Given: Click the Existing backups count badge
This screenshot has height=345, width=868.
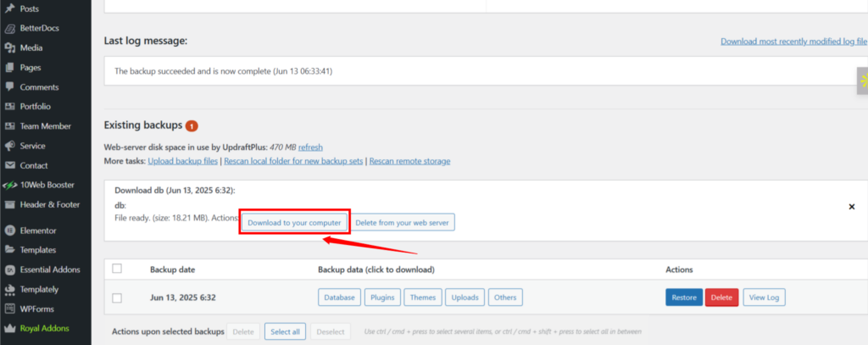Looking at the screenshot, I should tap(192, 126).
